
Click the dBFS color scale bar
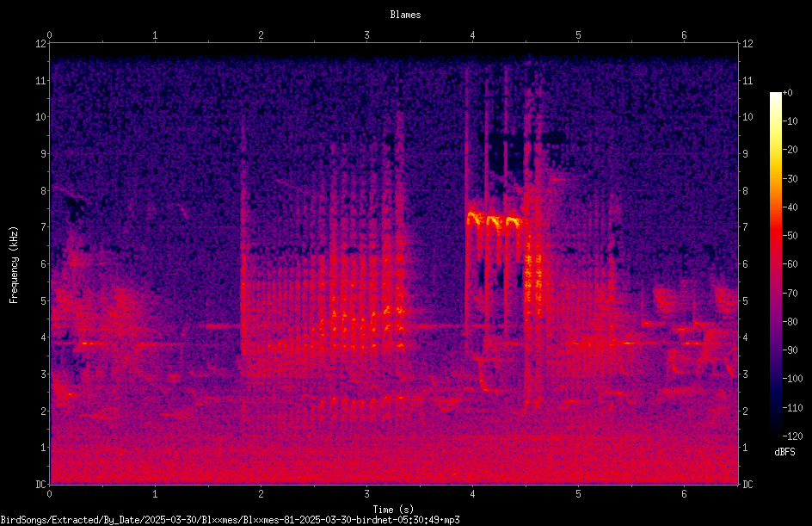[775, 264]
